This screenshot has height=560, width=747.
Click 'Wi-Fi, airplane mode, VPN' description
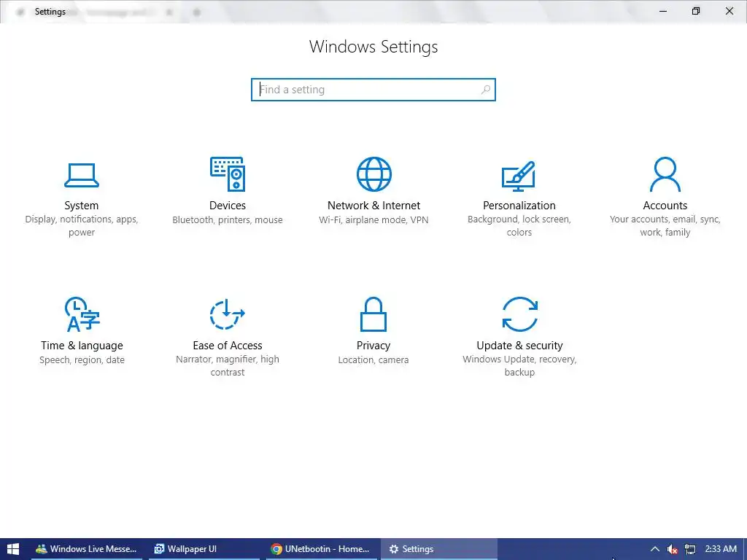coord(373,219)
